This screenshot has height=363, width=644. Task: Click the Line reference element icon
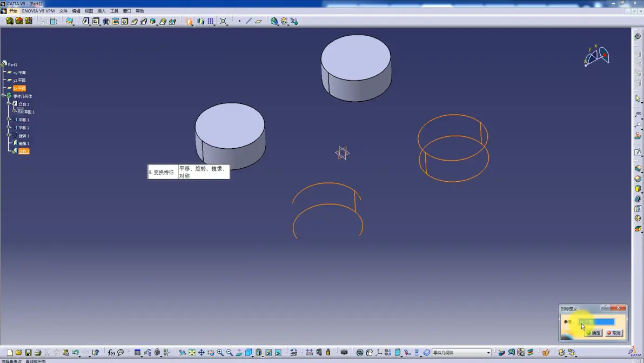249,21
